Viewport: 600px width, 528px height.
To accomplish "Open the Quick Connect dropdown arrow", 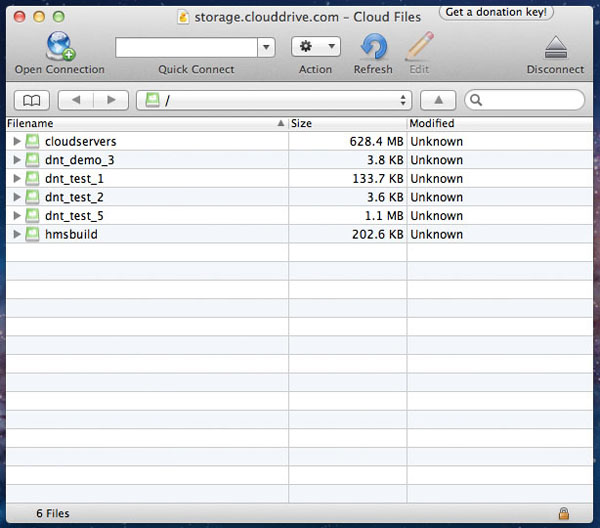I will coord(266,47).
